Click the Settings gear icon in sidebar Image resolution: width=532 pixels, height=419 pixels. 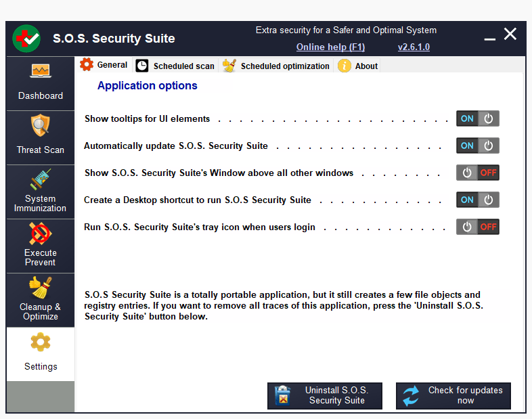pyautogui.click(x=41, y=342)
